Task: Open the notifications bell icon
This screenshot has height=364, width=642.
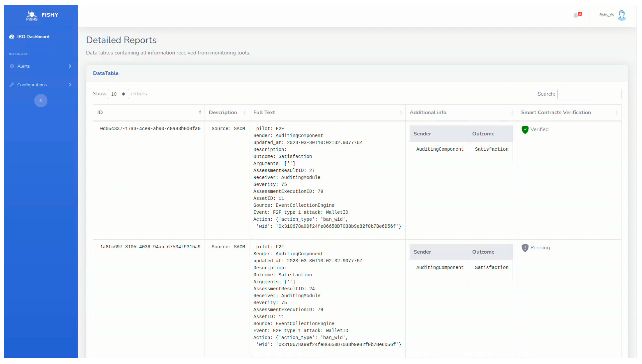Action: (x=576, y=15)
